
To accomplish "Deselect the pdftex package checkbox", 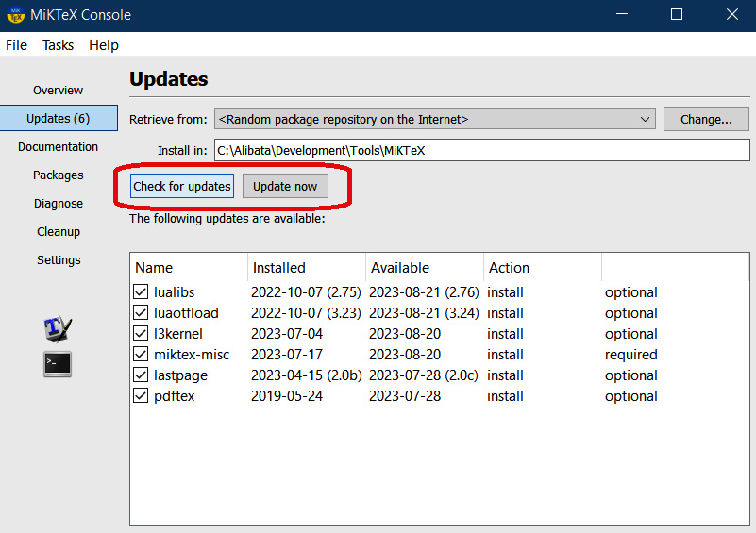I will tap(141, 395).
